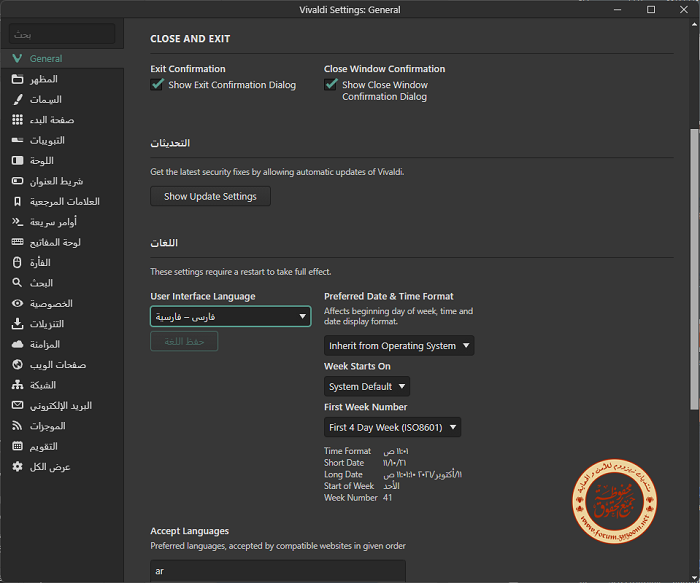
Task: Switch to the عرض الكل settings category
Action: coord(50,467)
